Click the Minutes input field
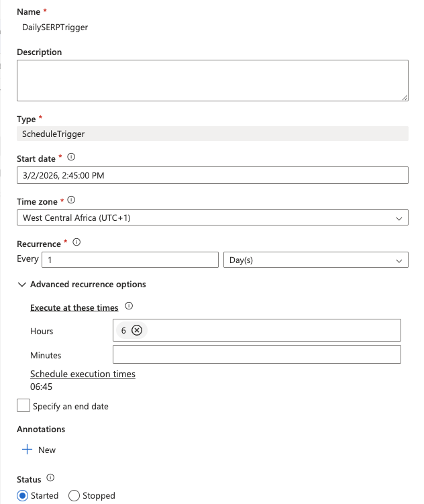424x504 pixels. 256,354
